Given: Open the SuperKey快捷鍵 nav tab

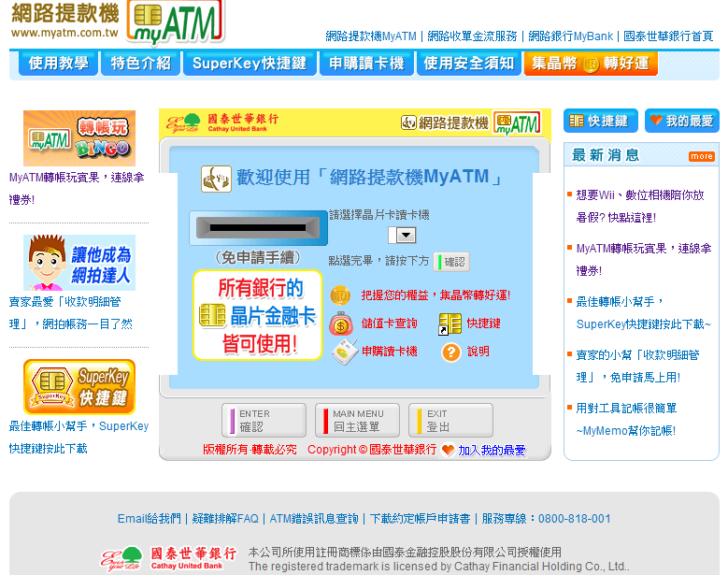Looking at the screenshot, I should click(250, 64).
